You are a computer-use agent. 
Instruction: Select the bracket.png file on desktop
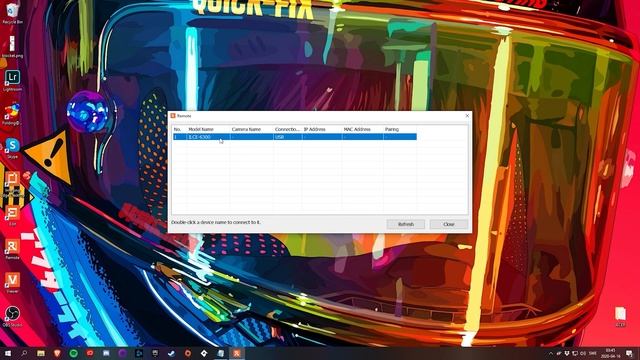pos(12,47)
